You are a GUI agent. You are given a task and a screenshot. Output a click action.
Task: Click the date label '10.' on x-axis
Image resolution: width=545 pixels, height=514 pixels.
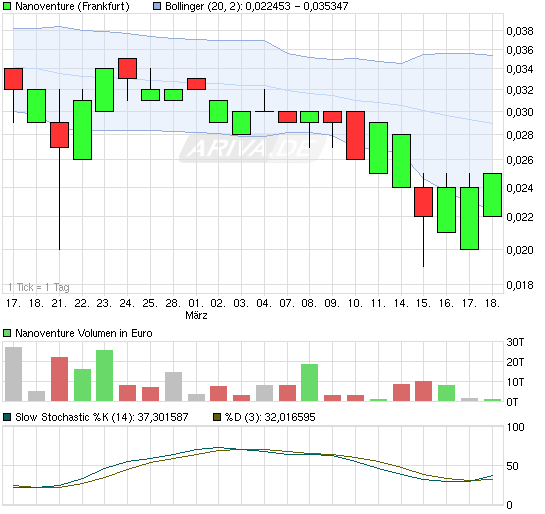click(355, 303)
